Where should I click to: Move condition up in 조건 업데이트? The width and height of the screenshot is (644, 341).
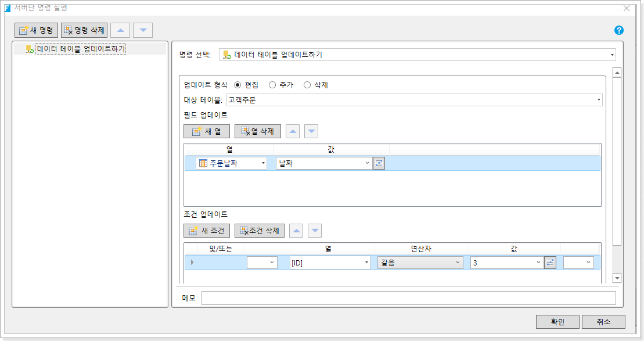point(296,231)
